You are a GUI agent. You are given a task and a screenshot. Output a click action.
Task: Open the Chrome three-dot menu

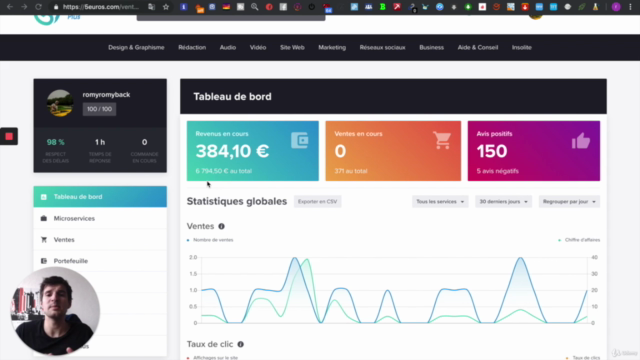[631, 7]
